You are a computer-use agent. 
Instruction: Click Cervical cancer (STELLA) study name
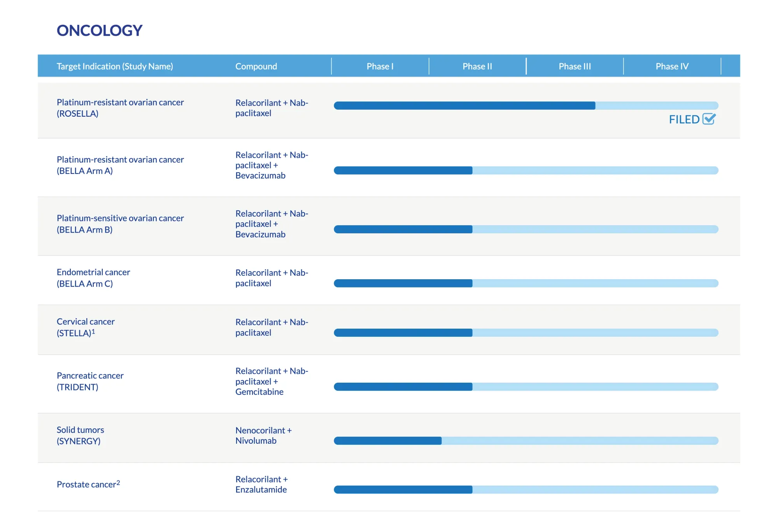coord(86,327)
